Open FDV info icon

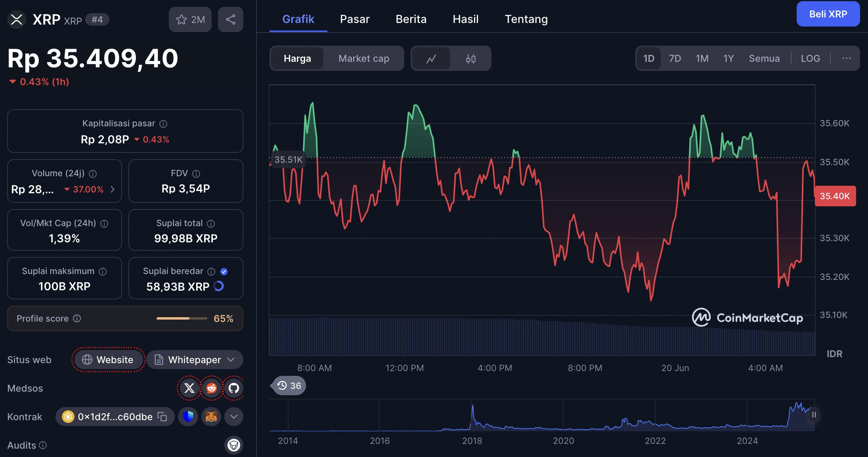pos(196,174)
